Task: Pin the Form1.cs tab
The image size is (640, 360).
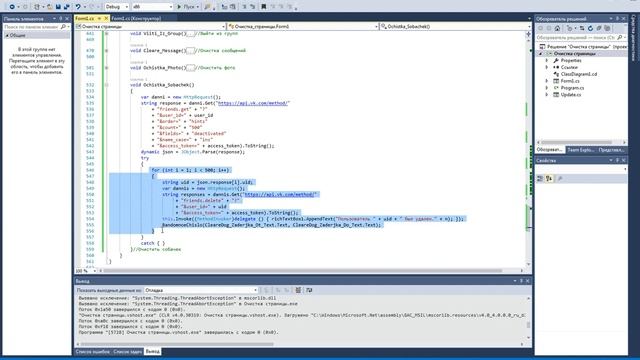Action: tap(99, 18)
